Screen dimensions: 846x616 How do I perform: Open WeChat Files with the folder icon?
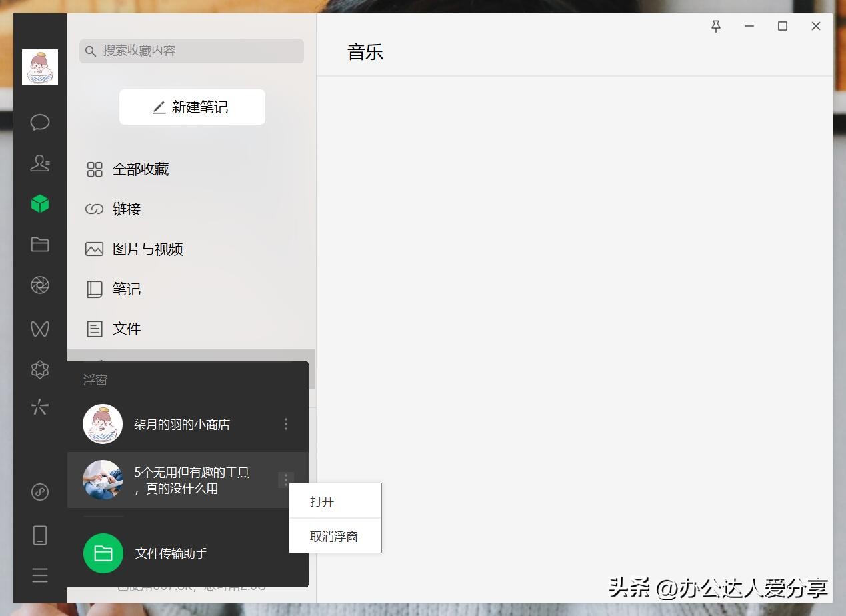coord(39,244)
